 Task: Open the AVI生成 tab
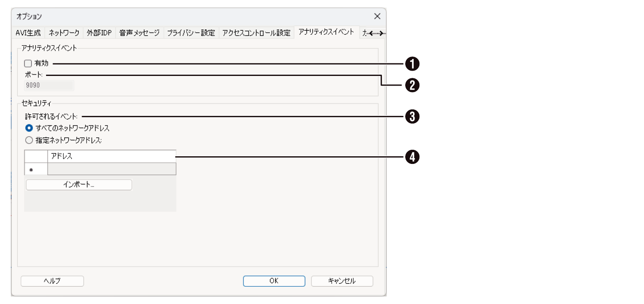coord(28,33)
